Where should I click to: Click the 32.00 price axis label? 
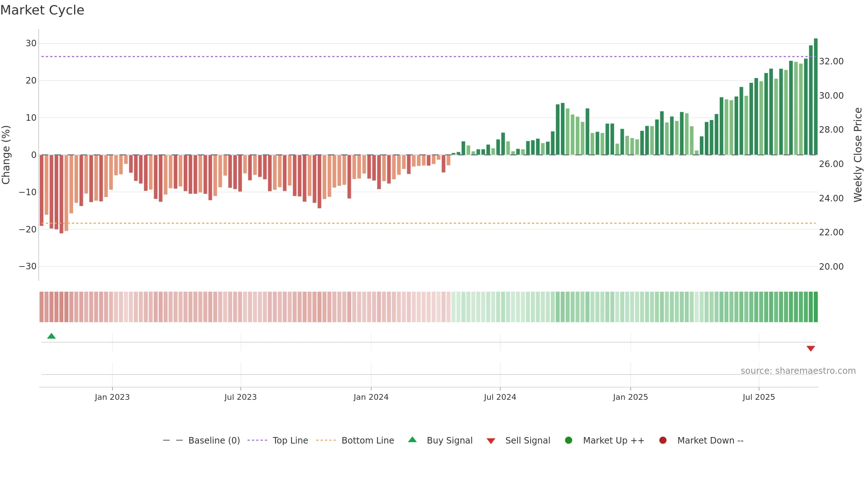coord(831,61)
